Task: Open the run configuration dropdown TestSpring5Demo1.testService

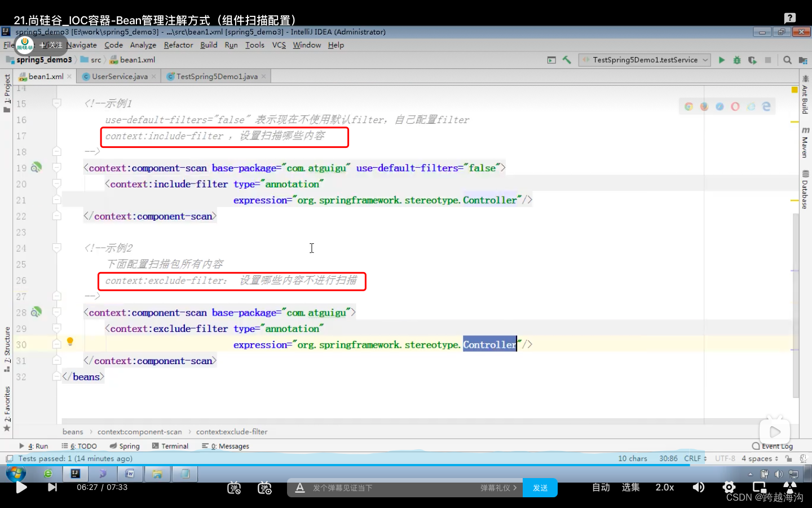Action: pos(645,60)
